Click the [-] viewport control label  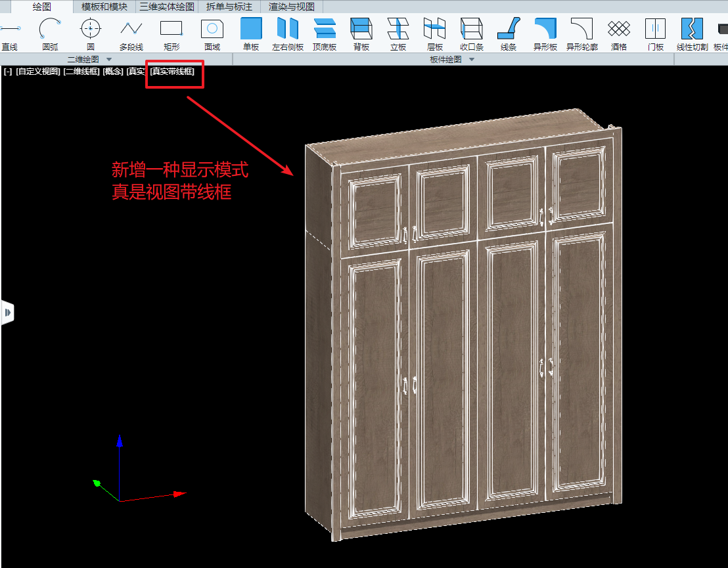pos(8,71)
